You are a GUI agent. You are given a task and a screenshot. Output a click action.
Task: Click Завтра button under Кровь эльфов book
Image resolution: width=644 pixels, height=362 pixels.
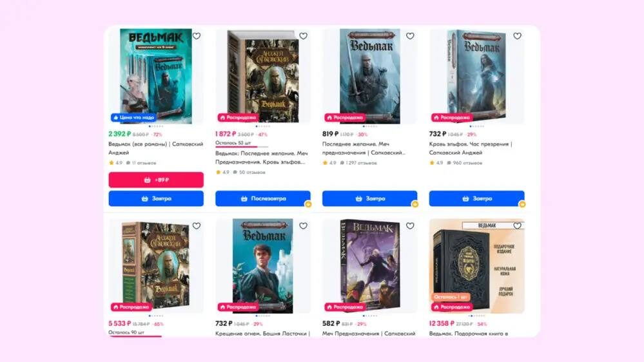477,198
